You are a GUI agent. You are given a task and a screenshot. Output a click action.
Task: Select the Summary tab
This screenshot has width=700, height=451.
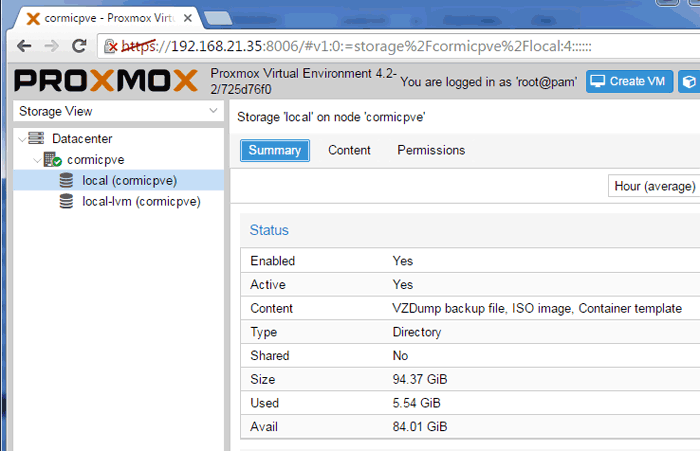(x=275, y=150)
